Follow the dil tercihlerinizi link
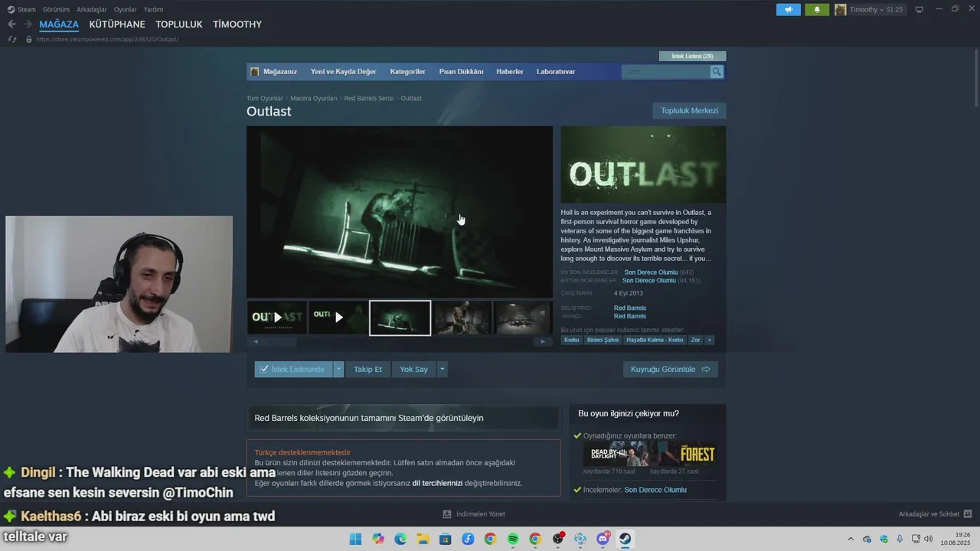Viewport: 980px width, 551px height. (437, 483)
